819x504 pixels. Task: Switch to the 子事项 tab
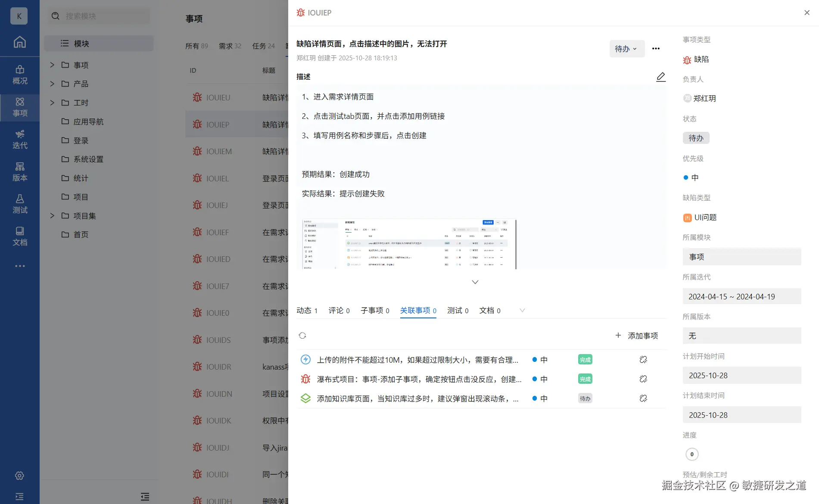point(375,311)
